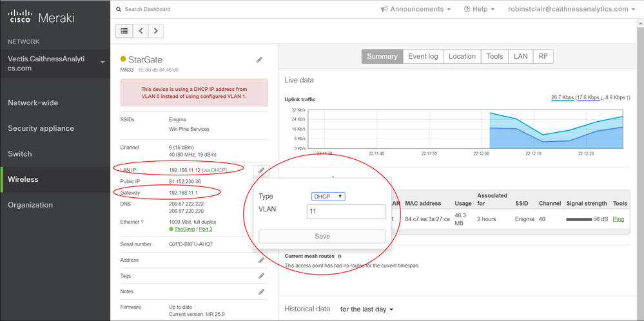Click the Signal strength column header
Screen dimensions: 644x321
tap(587, 203)
